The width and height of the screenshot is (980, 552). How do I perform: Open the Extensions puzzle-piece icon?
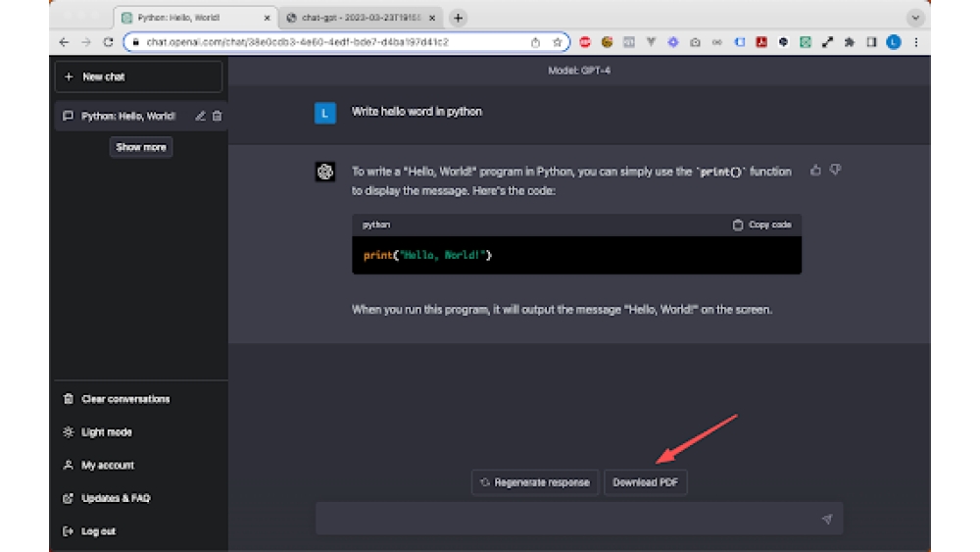coord(850,42)
